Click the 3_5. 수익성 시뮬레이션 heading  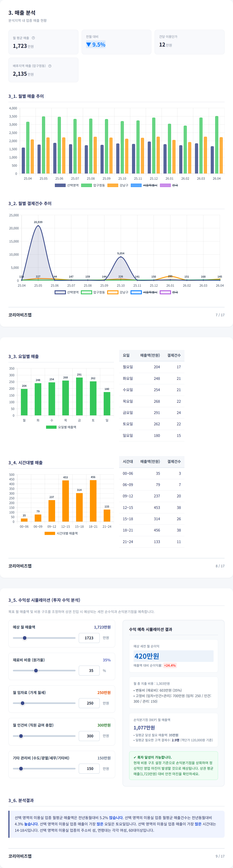pyautogui.click(x=44, y=600)
